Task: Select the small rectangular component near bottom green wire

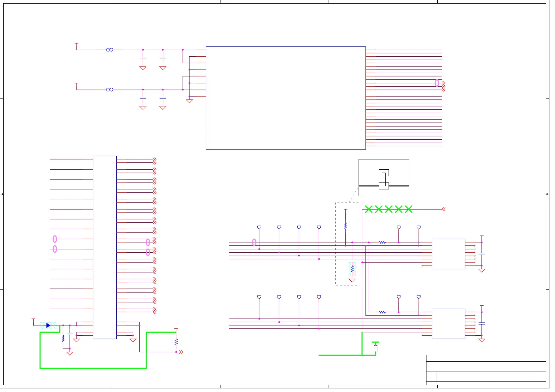Action: (375, 349)
